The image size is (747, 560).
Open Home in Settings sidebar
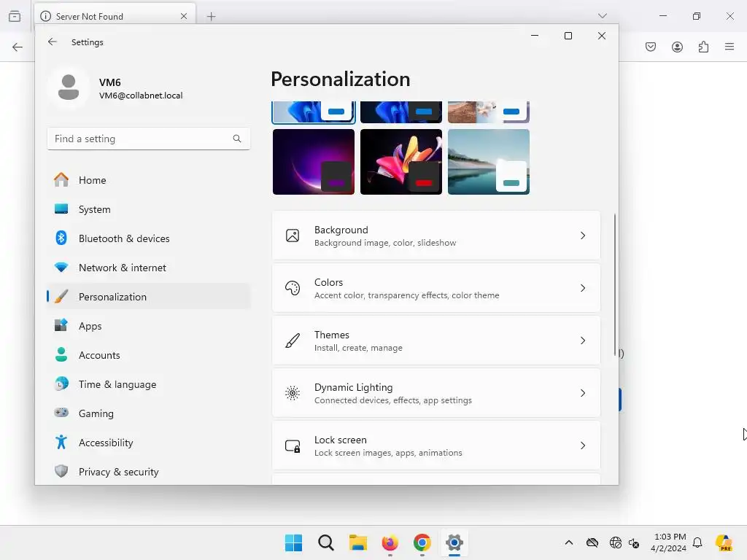(149, 180)
